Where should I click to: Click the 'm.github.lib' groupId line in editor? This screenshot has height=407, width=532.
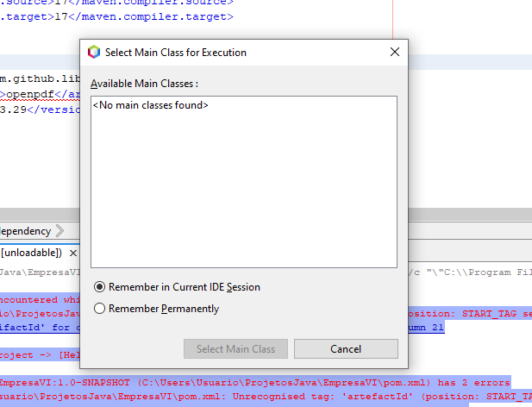pyautogui.click(x=40, y=79)
